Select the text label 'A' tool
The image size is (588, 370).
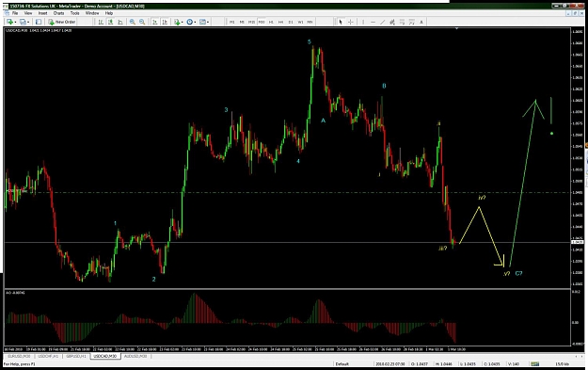click(x=421, y=23)
